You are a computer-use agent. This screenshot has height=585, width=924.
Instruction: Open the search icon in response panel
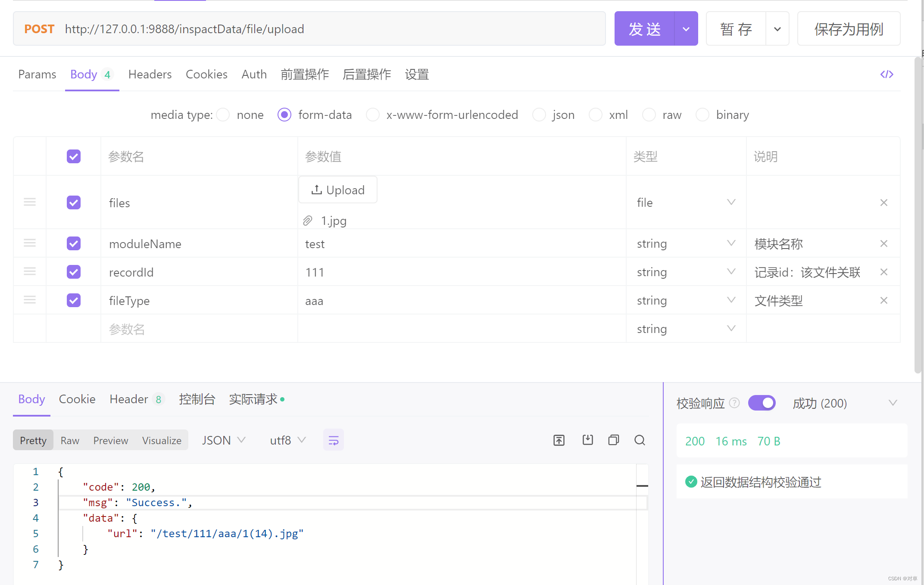point(640,440)
